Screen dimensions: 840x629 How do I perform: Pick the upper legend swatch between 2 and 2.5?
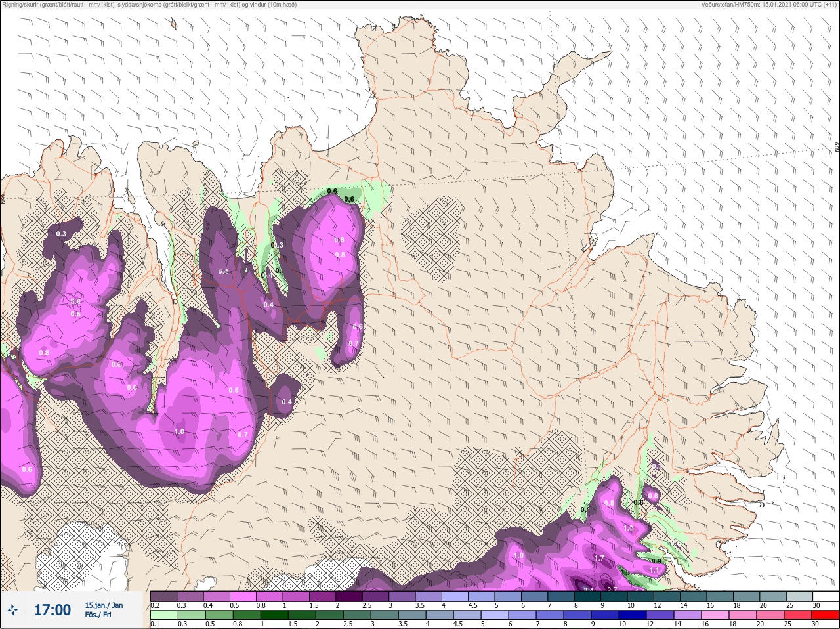[x=349, y=596]
